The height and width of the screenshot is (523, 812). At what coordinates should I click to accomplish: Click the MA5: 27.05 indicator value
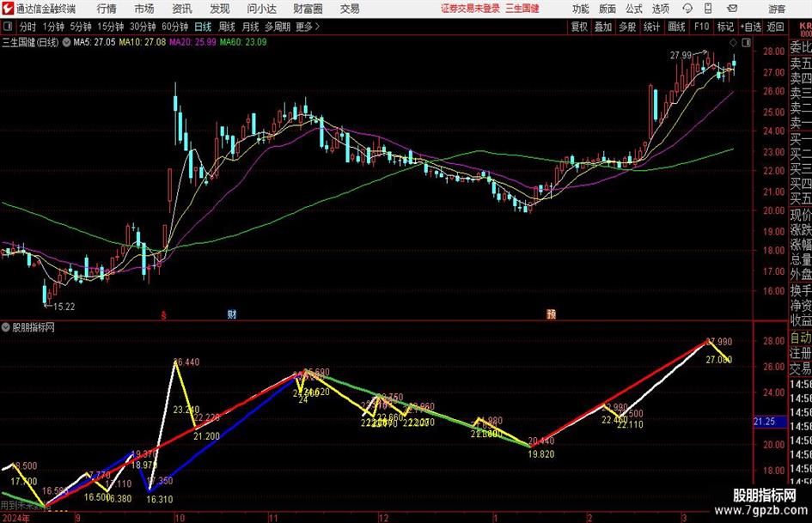(x=95, y=42)
